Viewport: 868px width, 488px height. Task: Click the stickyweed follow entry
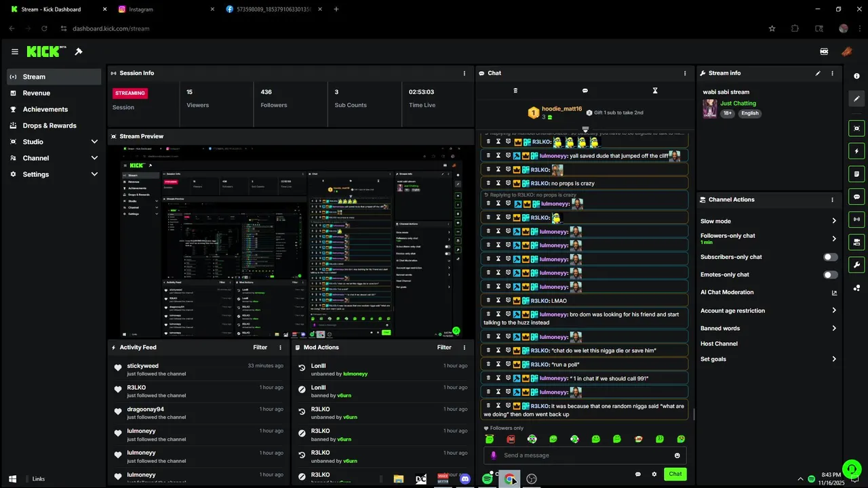pyautogui.click(x=198, y=369)
